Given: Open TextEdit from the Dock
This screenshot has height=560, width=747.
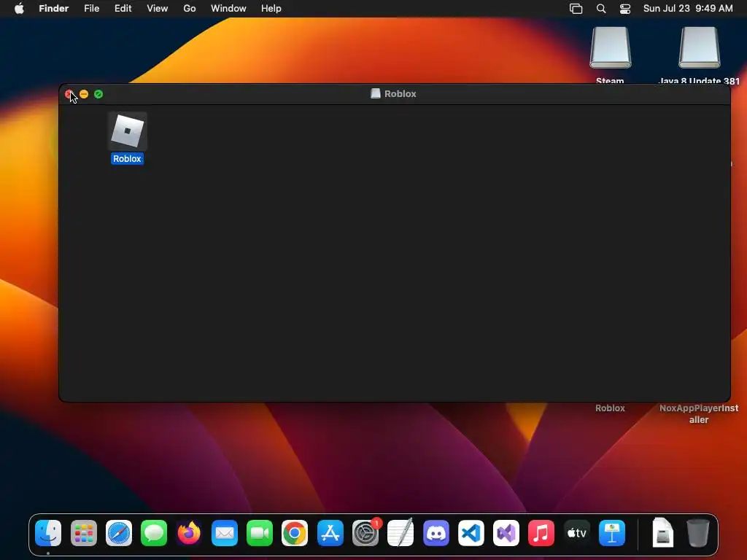Looking at the screenshot, I should pos(400,533).
